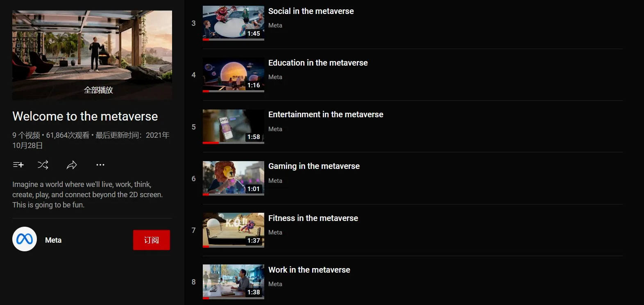Click Meta under Gaming in the metaverse
The height and width of the screenshot is (305, 644).
click(x=275, y=181)
